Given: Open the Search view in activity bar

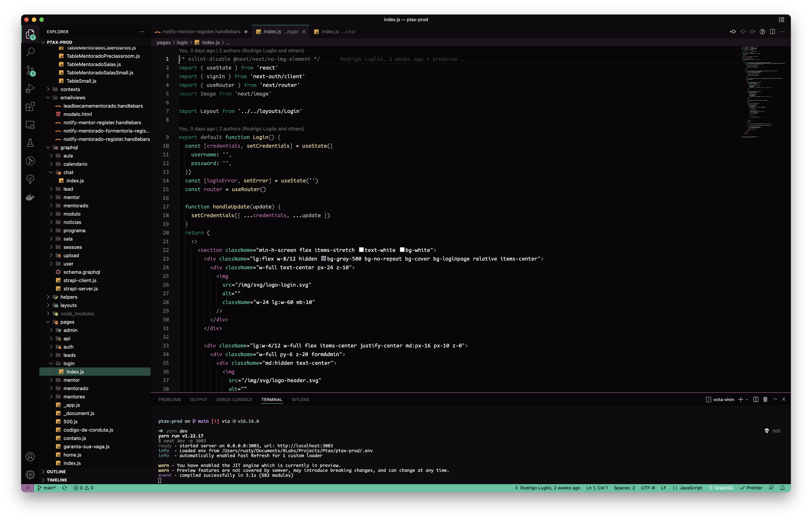Looking at the screenshot, I should tap(30, 52).
